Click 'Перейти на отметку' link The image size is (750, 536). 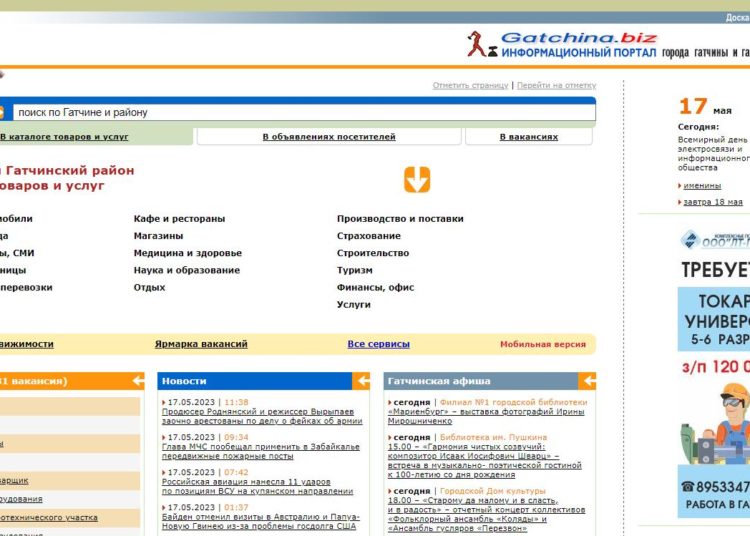pos(556,86)
